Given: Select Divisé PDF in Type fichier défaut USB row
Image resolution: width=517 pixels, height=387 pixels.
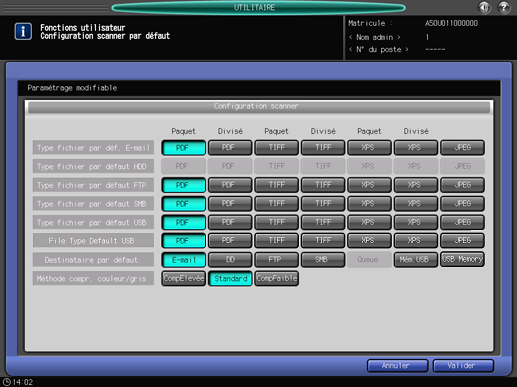Looking at the screenshot, I should pos(230,222).
